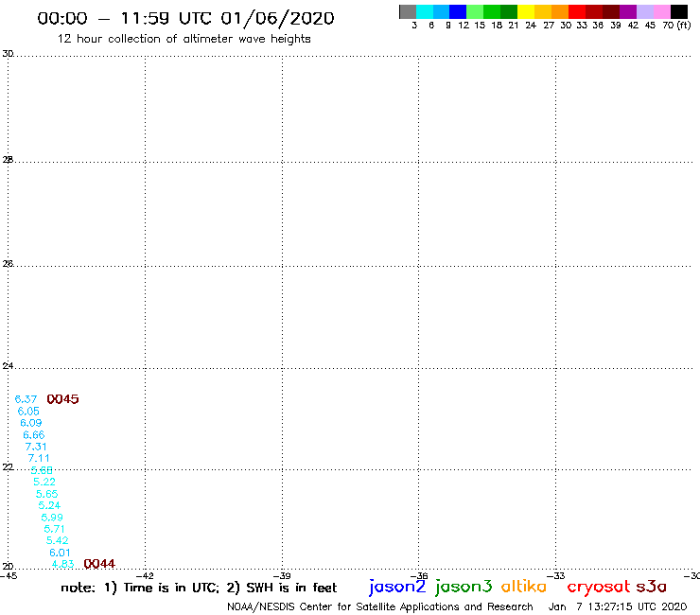Click the wave height value 5.42
The width and height of the screenshot is (700, 615).
[x=57, y=540]
